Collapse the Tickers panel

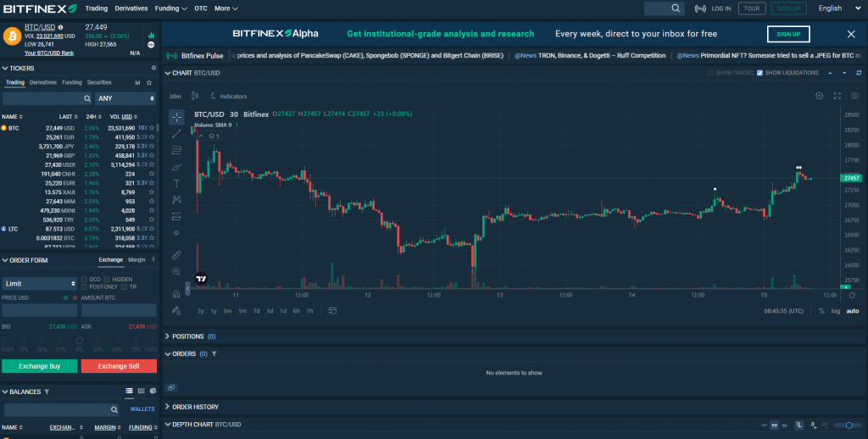pos(5,69)
